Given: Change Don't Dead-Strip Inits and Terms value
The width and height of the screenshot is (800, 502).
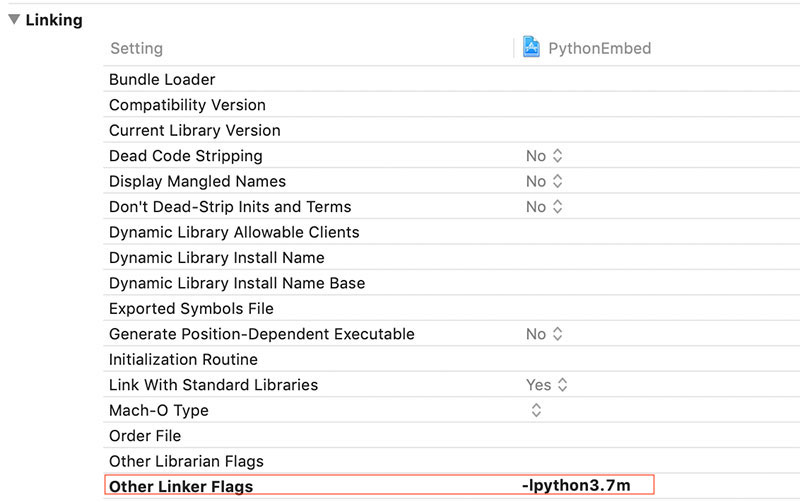Looking at the screenshot, I should click(x=544, y=207).
